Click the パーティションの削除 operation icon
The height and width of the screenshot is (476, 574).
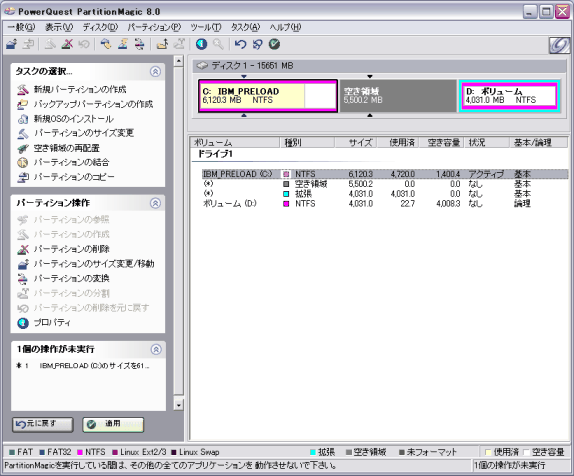23,249
